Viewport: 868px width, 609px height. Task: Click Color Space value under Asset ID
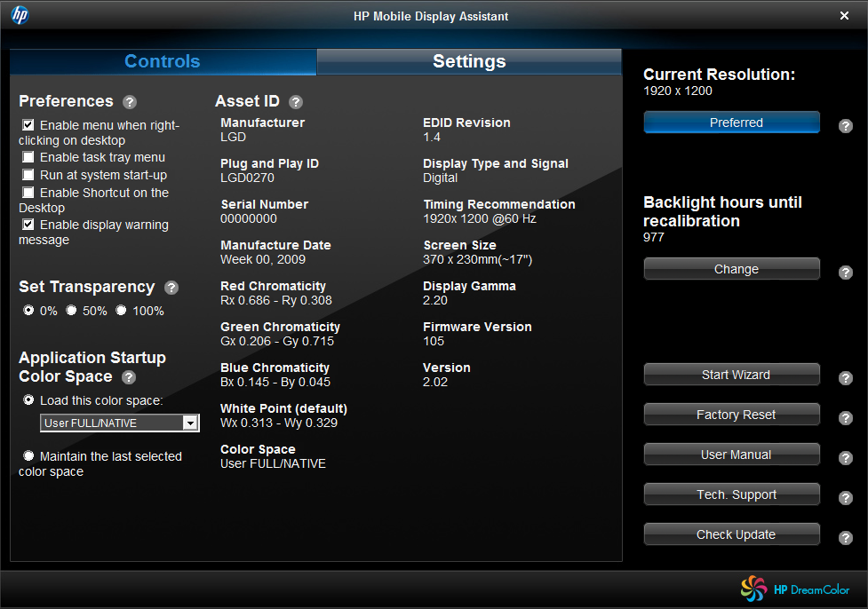point(273,464)
